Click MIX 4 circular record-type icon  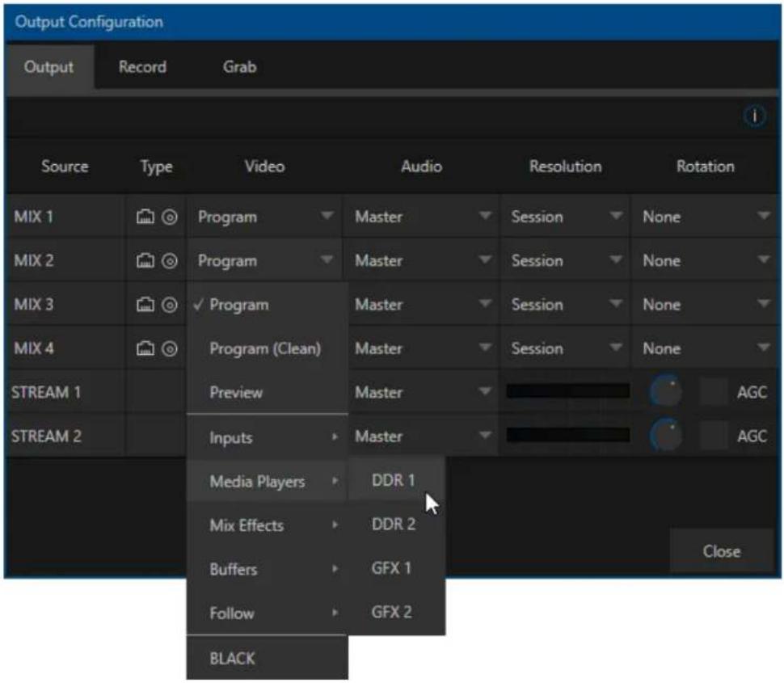coord(170,348)
